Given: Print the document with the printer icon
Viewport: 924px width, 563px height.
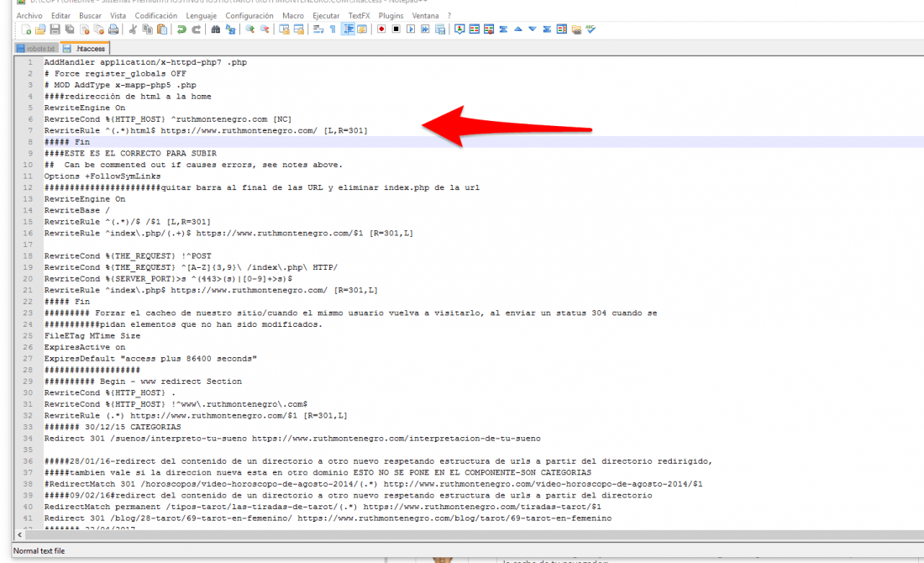Looking at the screenshot, I should pos(113,29).
